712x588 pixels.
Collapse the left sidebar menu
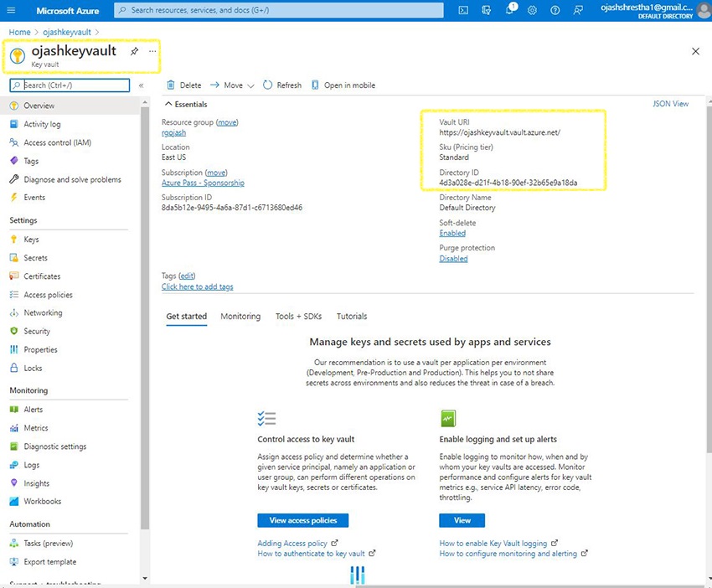141,85
